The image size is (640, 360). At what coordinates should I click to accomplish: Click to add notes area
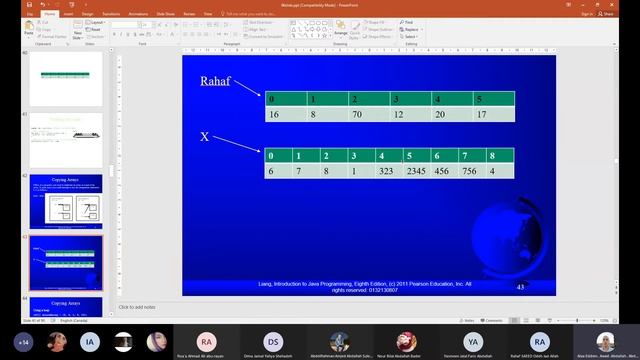pos(137,307)
